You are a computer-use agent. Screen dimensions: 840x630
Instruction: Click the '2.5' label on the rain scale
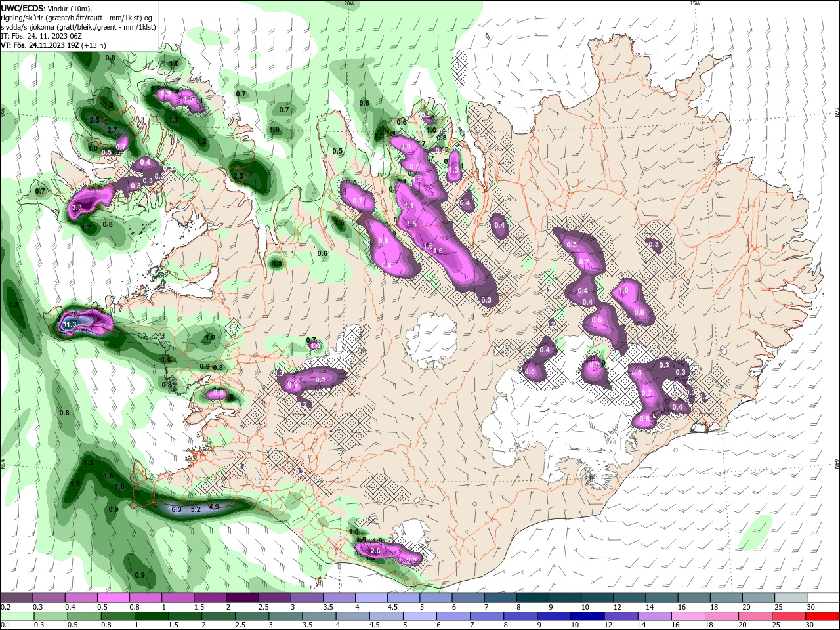(x=241, y=625)
